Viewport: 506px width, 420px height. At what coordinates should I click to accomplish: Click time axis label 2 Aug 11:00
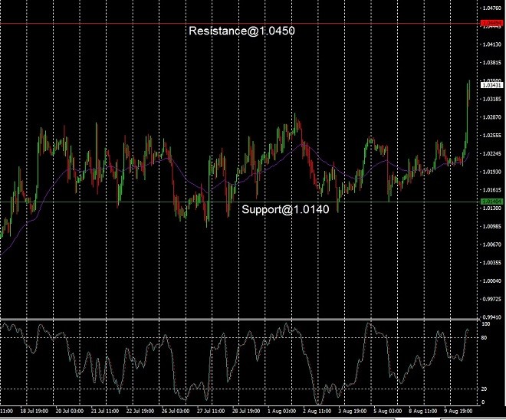(317, 412)
